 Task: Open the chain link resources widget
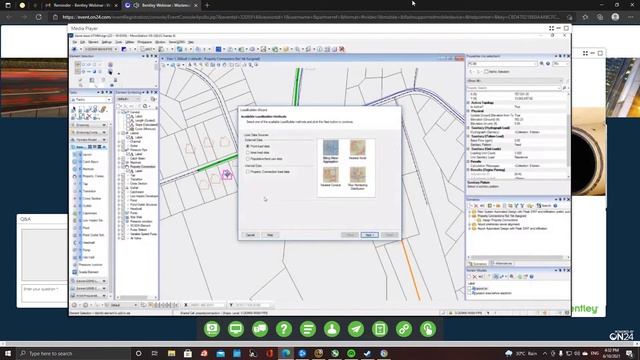[x=404, y=329]
